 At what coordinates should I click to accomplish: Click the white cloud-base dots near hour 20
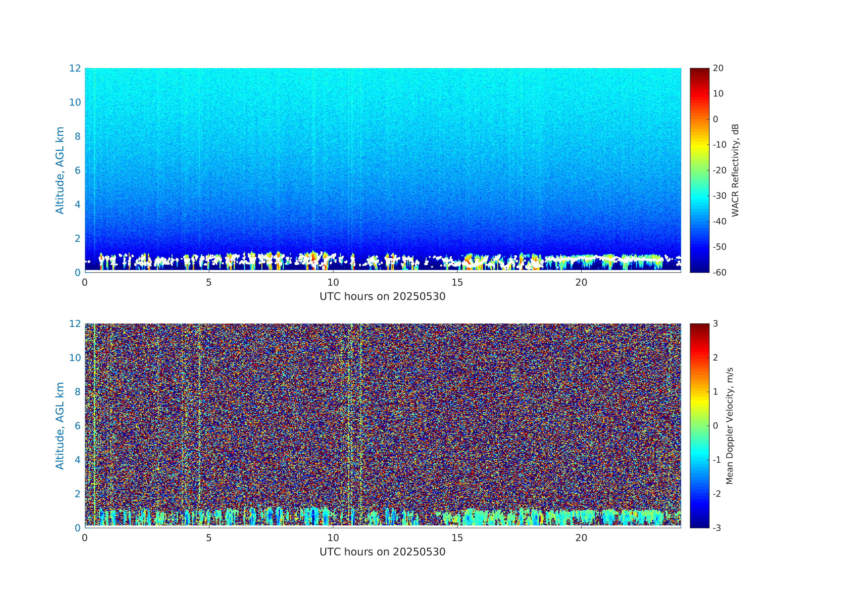point(581,257)
